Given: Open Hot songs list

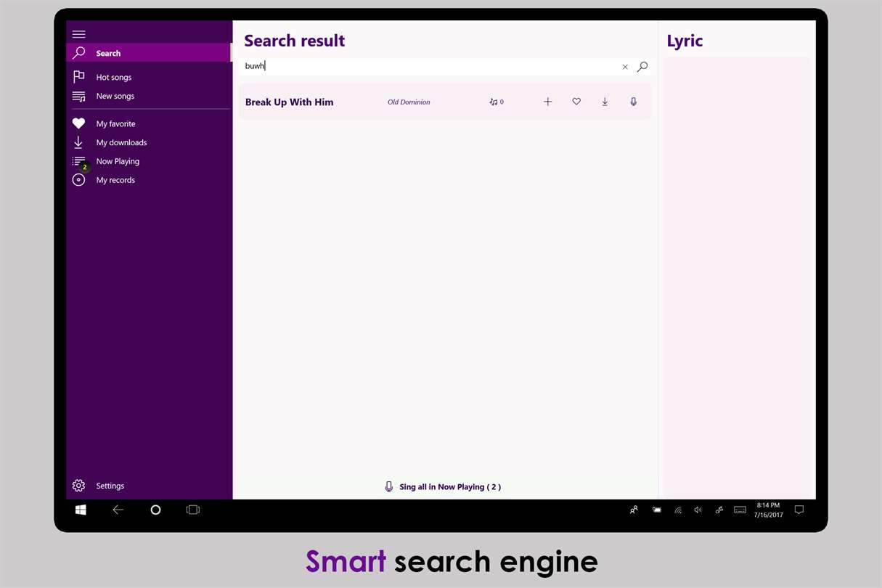Looking at the screenshot, I should 149,77.
